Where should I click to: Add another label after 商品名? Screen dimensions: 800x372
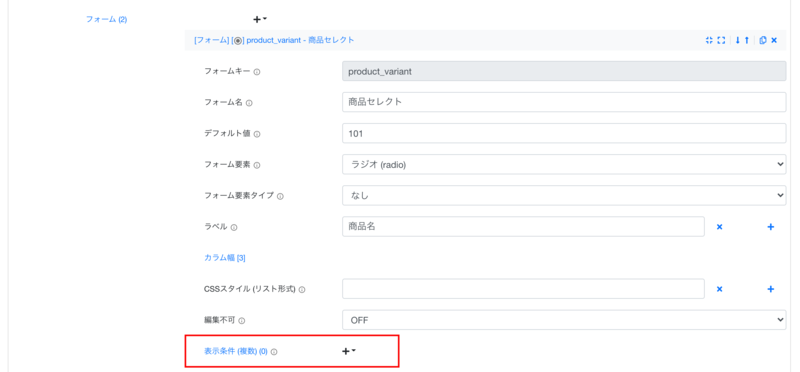pos(771,227)
